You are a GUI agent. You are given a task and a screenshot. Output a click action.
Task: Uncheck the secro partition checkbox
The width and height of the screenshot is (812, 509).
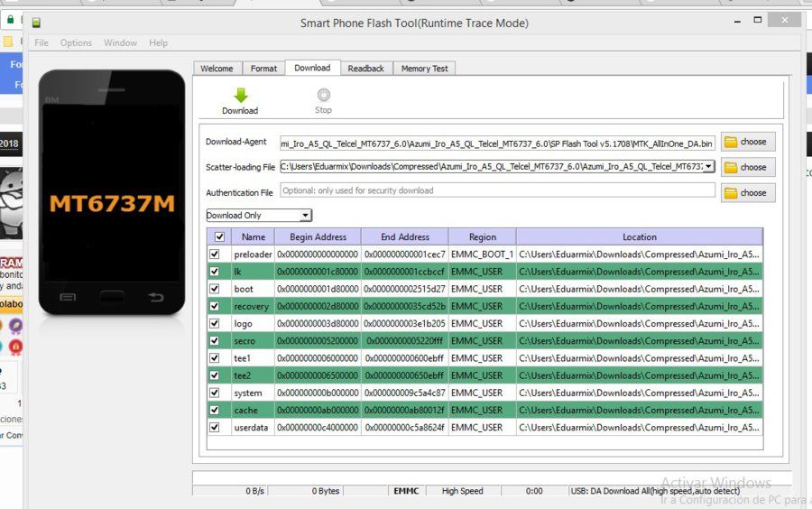point(215,341)
